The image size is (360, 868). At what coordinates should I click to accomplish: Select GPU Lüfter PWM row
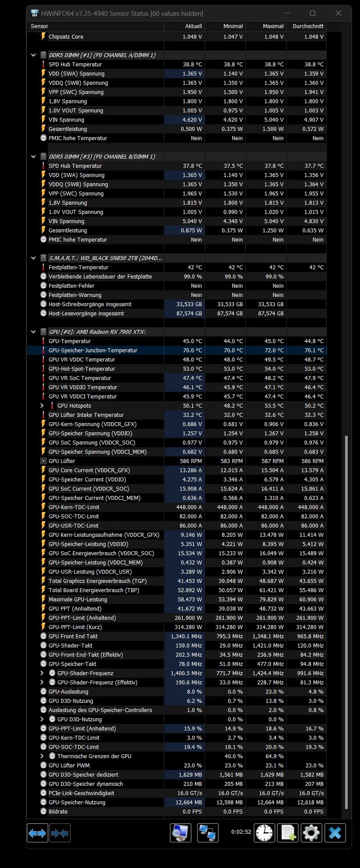coord(176,766)
